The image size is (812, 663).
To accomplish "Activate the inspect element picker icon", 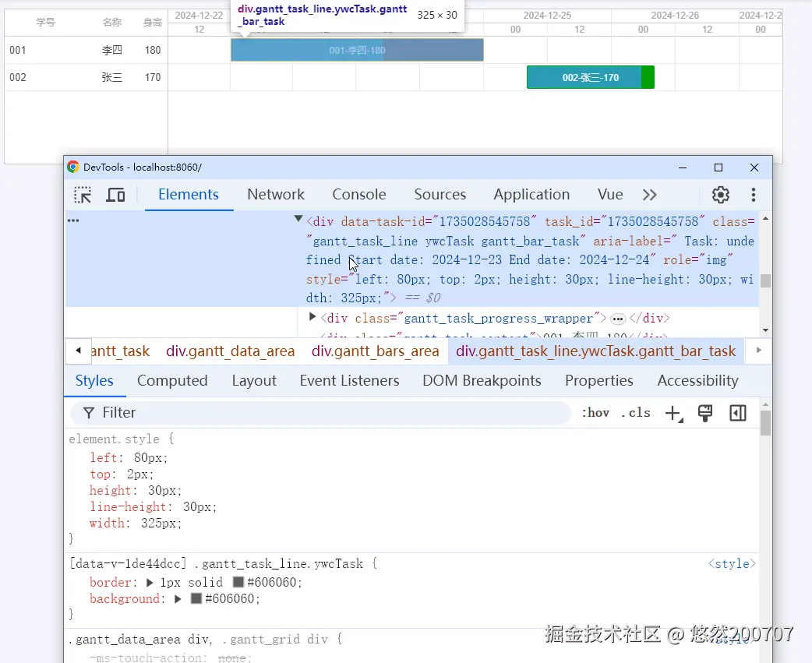I will pos(83,195).
